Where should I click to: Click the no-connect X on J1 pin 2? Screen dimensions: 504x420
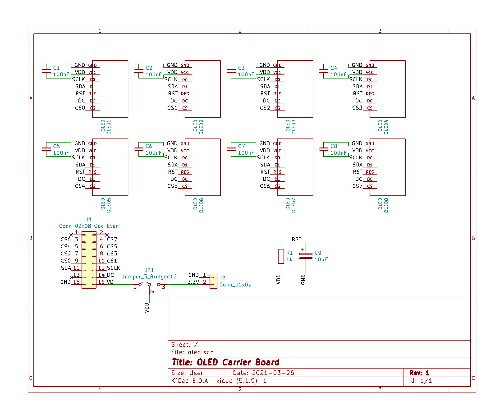pos(107,235)
